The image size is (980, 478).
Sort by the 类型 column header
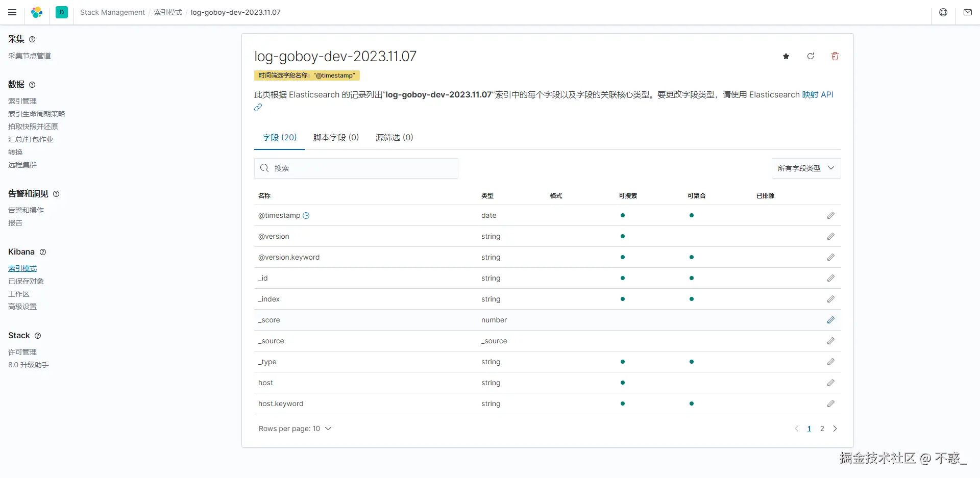(487, 196)
